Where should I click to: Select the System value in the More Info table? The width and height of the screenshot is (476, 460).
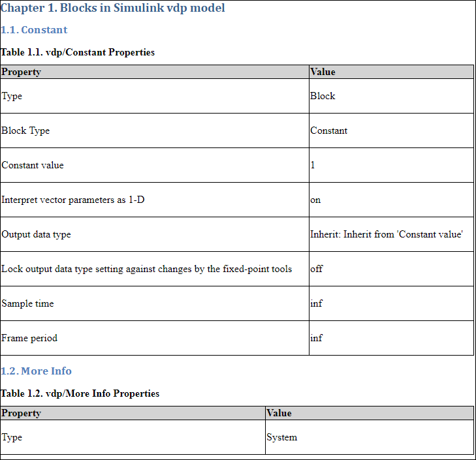click(281, 437)
